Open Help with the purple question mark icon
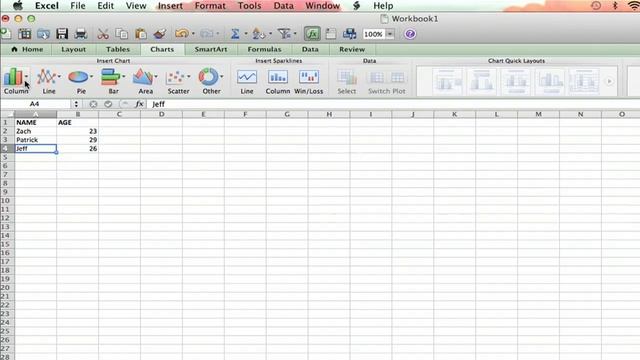The width and height of the screenshot is (640, 360). pyautogui.click(x=410, y=34)
